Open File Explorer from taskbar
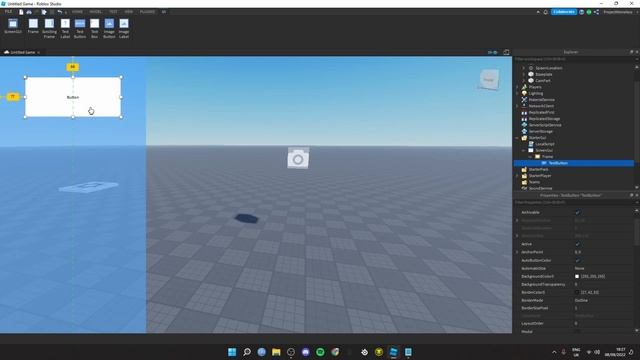The height and width of the screenshot is (360, 640). tap(276, 352)
